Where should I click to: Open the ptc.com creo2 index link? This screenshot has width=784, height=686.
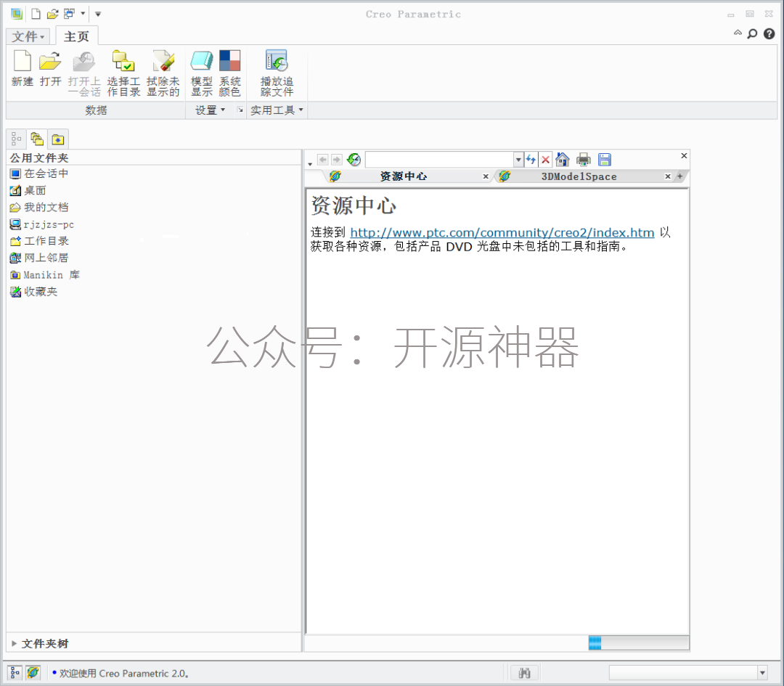[502, 232]
